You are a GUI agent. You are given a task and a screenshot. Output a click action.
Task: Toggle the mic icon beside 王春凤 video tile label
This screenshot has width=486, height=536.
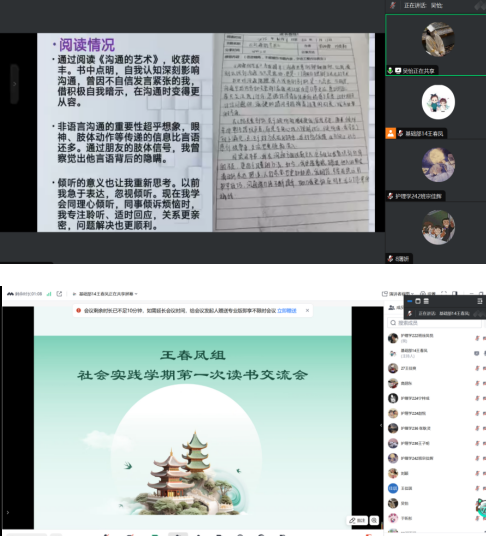401,133
